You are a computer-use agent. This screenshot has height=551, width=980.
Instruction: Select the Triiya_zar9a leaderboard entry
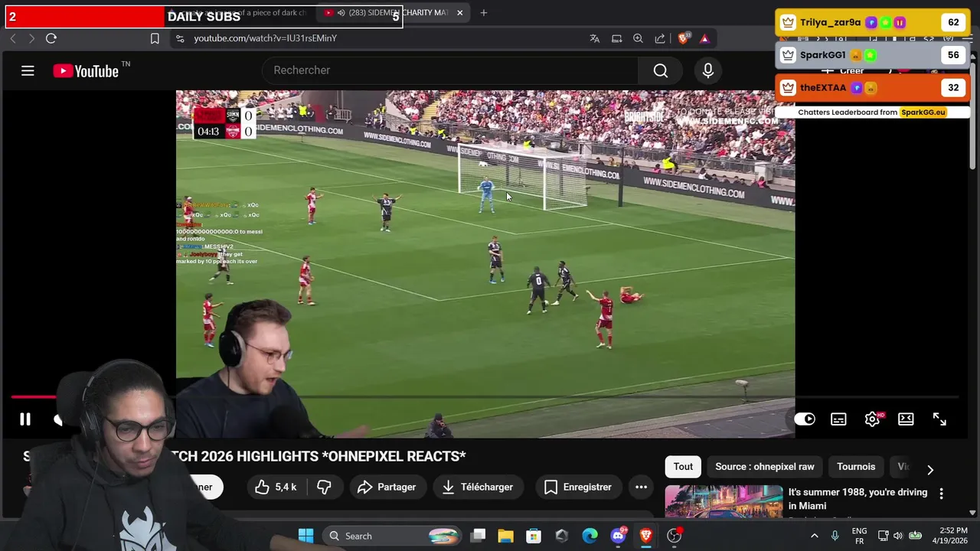point(872,23)
